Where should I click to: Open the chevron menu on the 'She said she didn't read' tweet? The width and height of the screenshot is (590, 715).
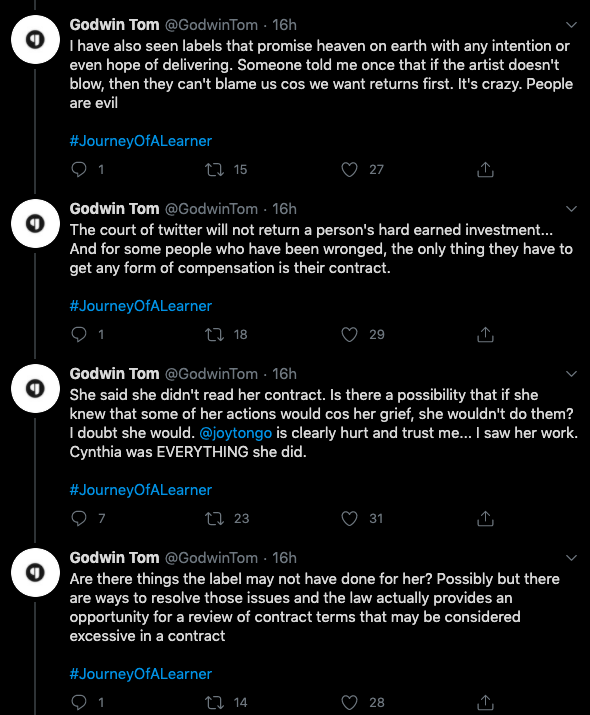point(571,374)
